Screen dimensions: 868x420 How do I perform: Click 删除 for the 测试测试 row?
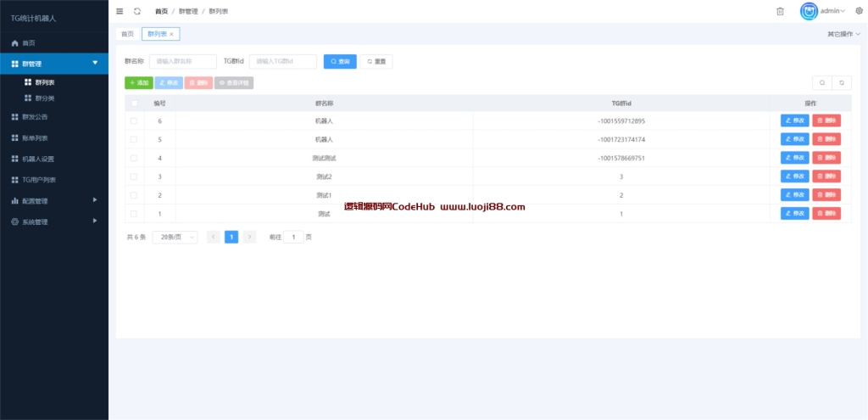(826, 158)
